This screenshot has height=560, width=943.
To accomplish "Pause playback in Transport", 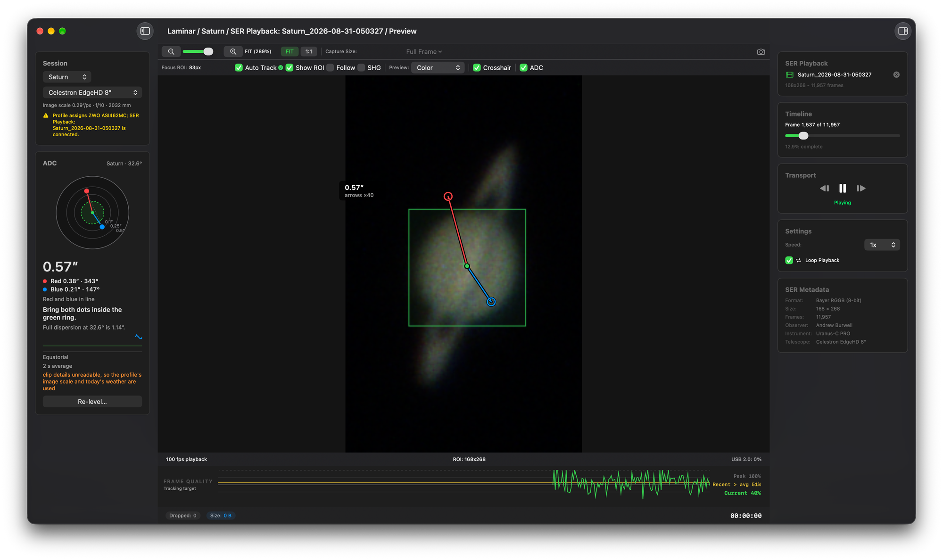I will tap(843, 188).
